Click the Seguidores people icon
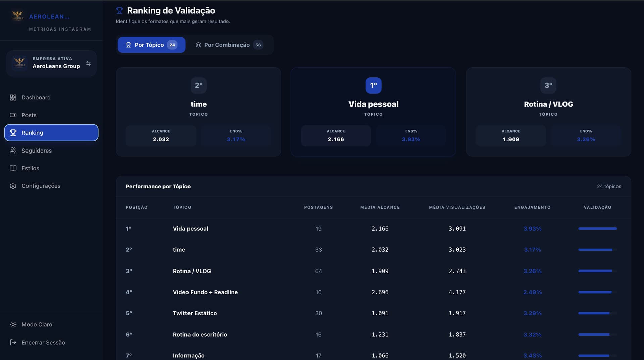 [x=13, y=151]
